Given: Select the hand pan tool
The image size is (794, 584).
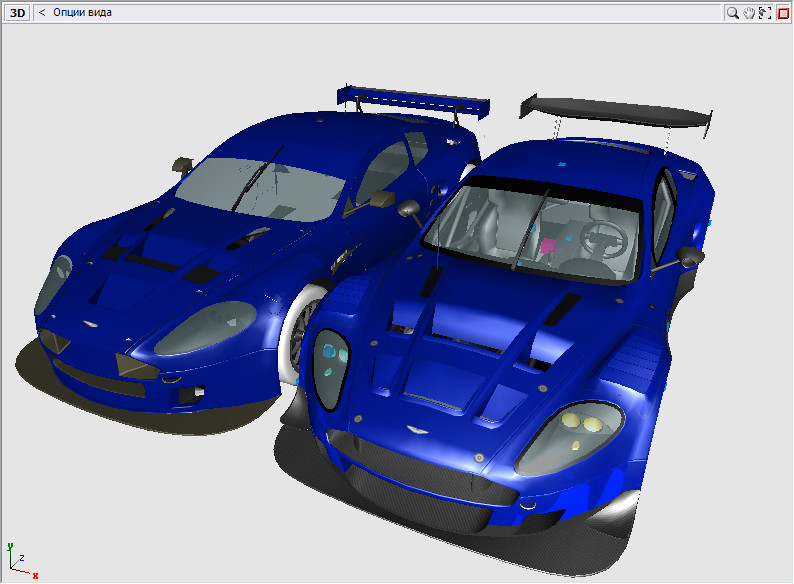Looking at the screenshot, I should tap(749, 13).
